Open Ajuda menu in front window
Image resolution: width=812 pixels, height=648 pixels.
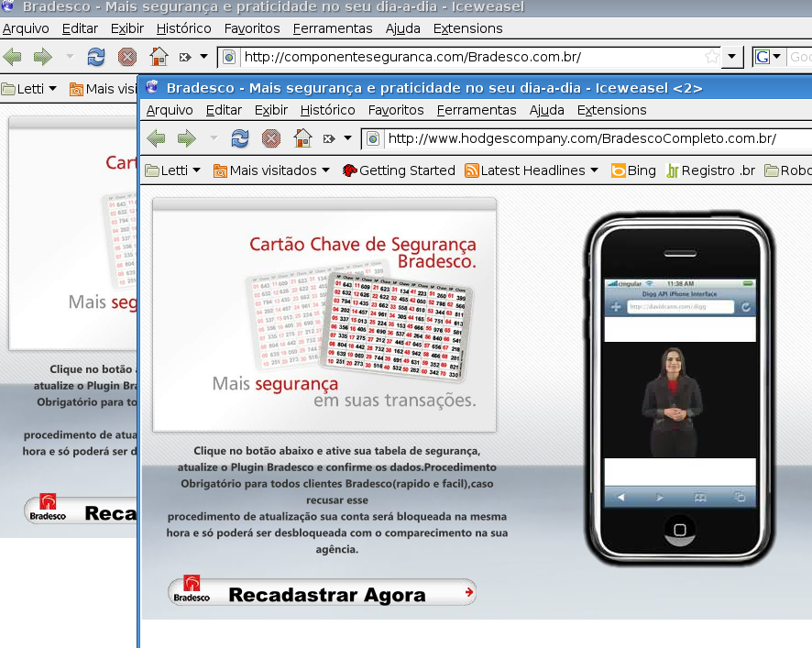click(546, 110)
